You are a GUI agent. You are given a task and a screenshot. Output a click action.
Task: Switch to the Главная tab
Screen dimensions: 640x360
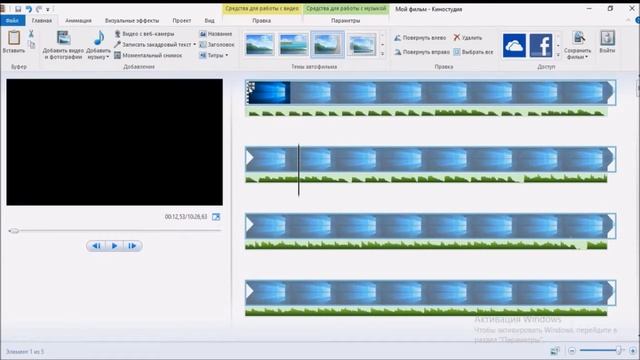[x=42, y=20]
